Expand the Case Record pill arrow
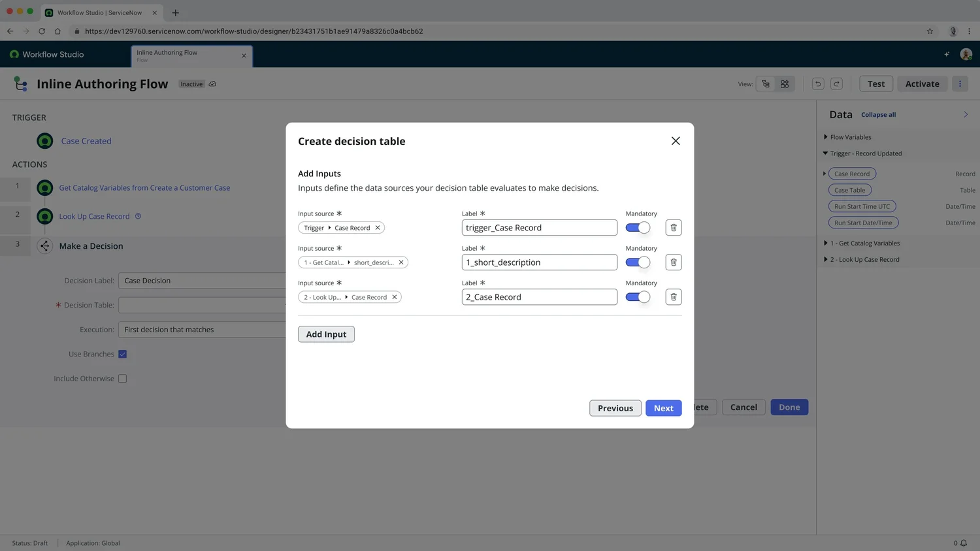This screenshot has width=980, height=551. (x=825, y=174)
